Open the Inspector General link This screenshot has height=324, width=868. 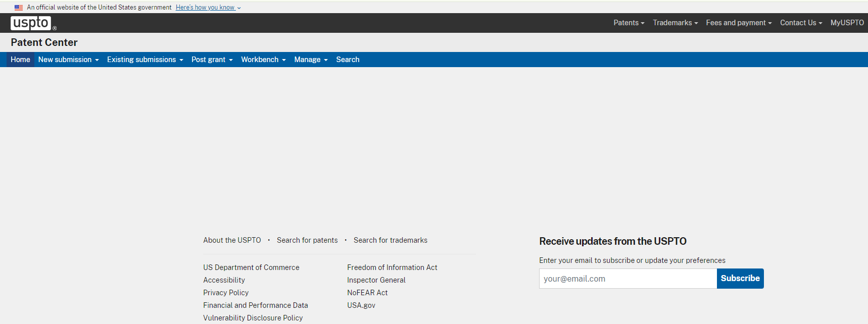click(376, 280)
